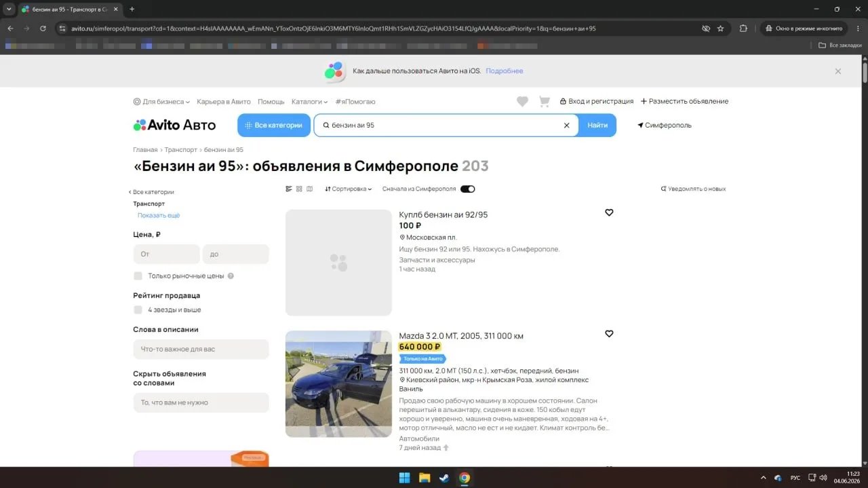Viewport: 868px width, 488px height.
Task: Open Все категории button
Action: pos(274,126)
